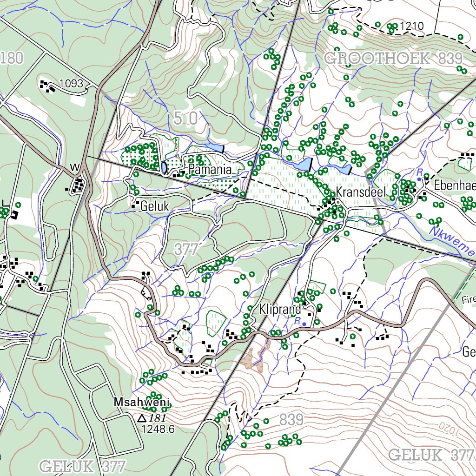Image resolution: width=476 pixels, height=476 pixels.
Task: Click the Geluk farmstead label
Action: pos(154,206)
